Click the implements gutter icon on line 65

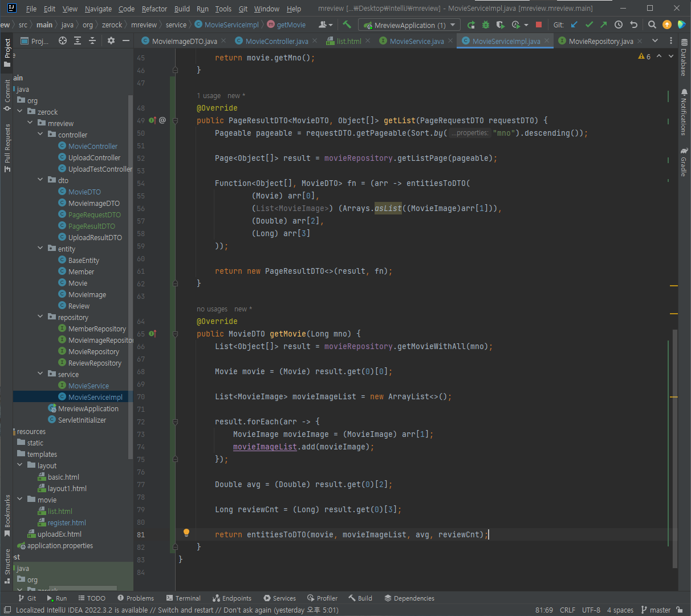coord(152,334)
